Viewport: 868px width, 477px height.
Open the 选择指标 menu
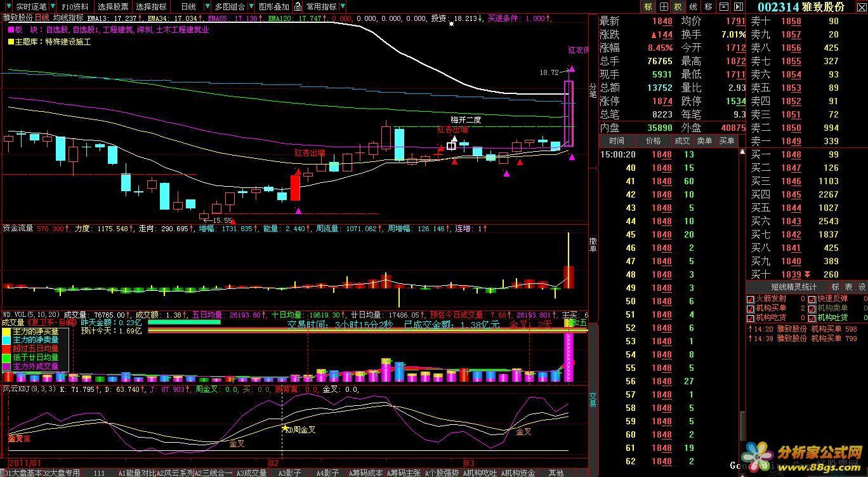click(x=151, y=6)
